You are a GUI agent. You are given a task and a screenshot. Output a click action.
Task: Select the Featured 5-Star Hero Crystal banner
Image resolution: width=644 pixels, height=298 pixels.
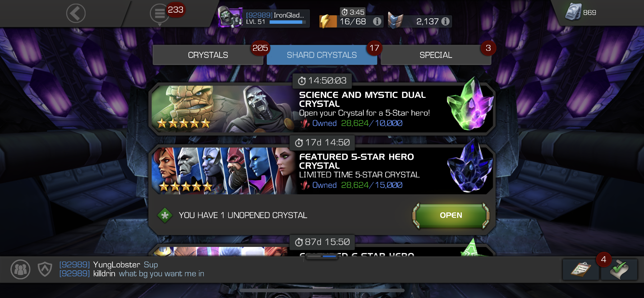click(322, 171)
